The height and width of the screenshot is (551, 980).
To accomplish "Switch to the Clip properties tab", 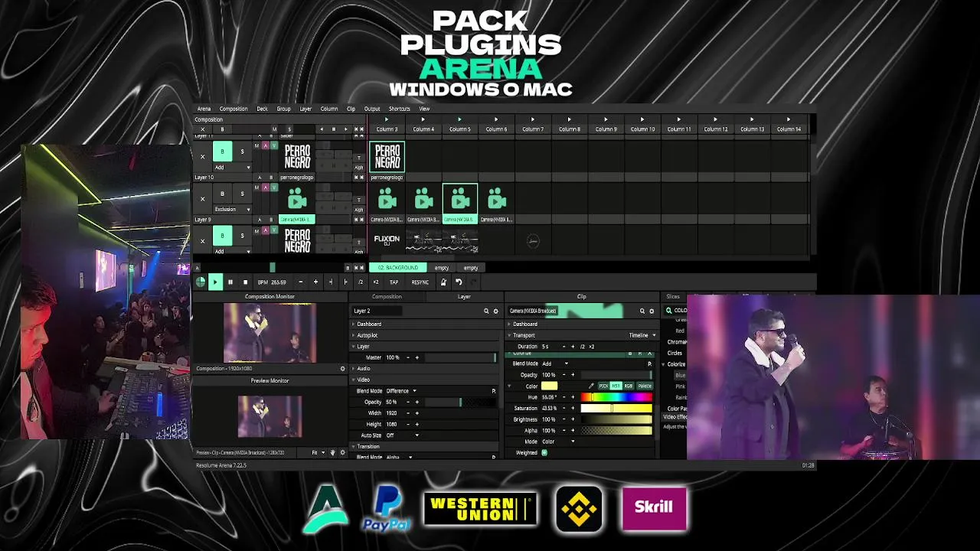I will [582, 297].
